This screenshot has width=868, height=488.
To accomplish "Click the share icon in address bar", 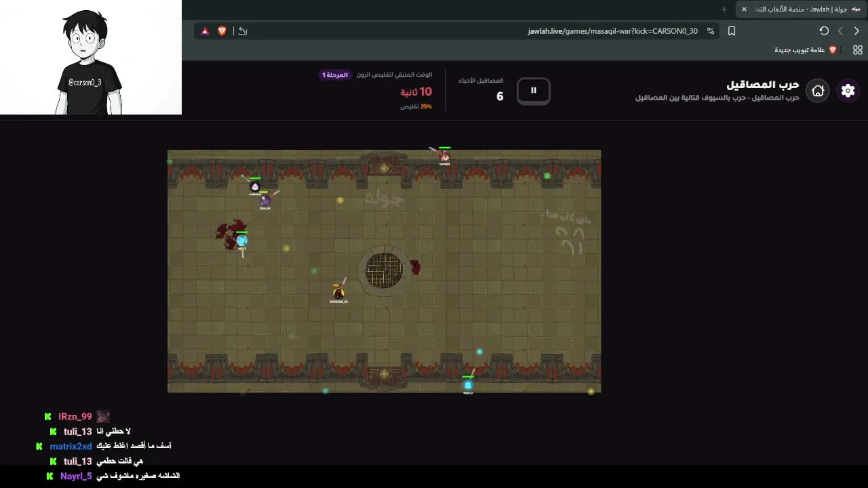I will click(243, 30).
